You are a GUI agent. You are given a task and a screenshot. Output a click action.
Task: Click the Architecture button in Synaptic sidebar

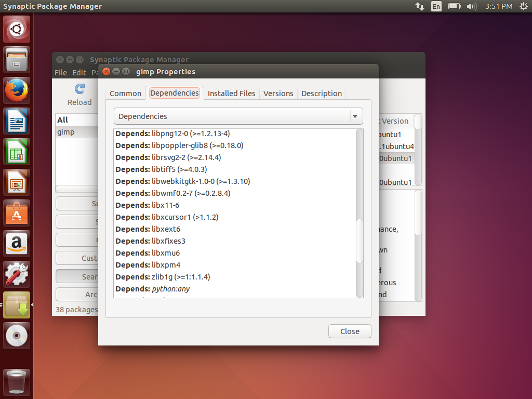77,295
